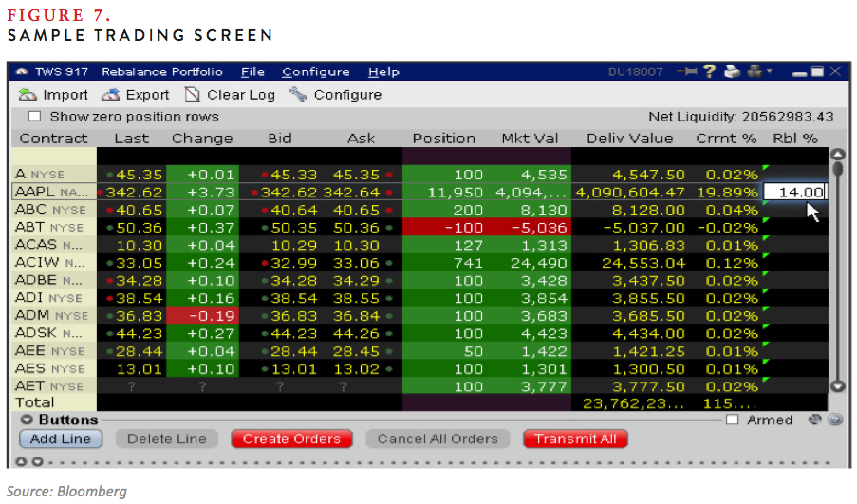Click the Cancel All Orders button

click(x=438, y=439)
